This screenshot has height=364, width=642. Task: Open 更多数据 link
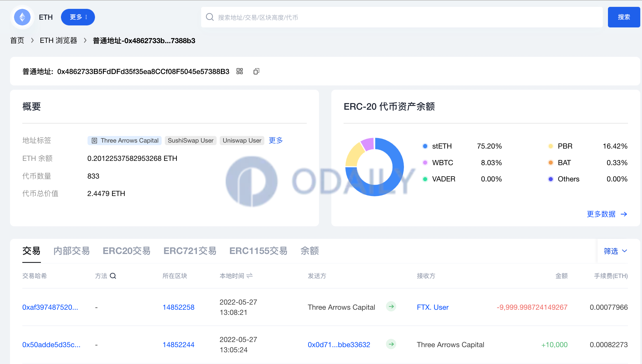[607, 214]
